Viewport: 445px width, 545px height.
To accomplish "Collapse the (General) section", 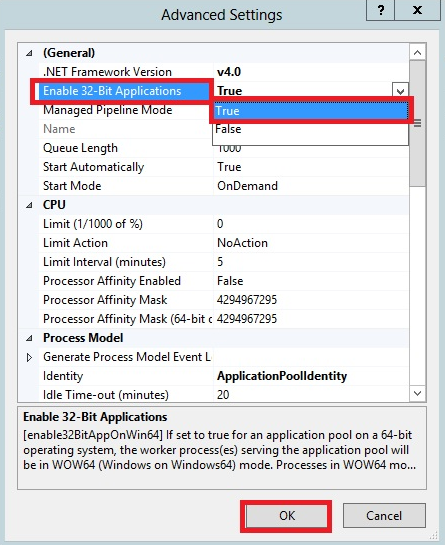I will (29, 53).
